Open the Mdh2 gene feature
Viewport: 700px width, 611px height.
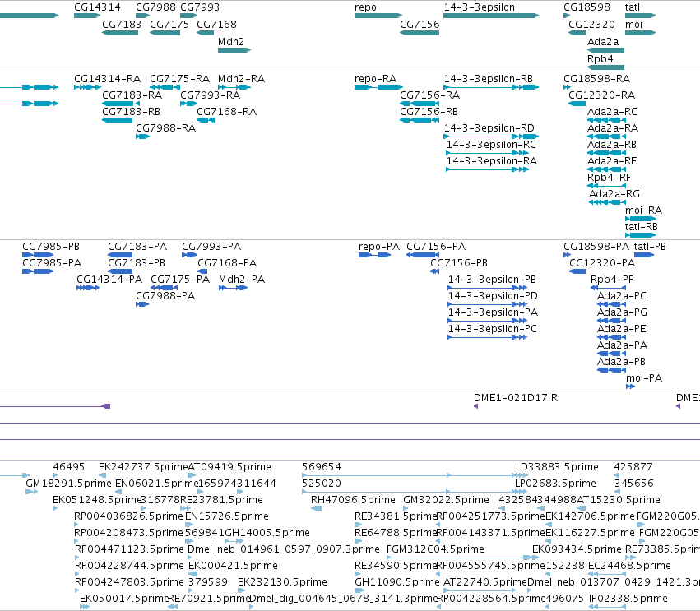(234, 50)
